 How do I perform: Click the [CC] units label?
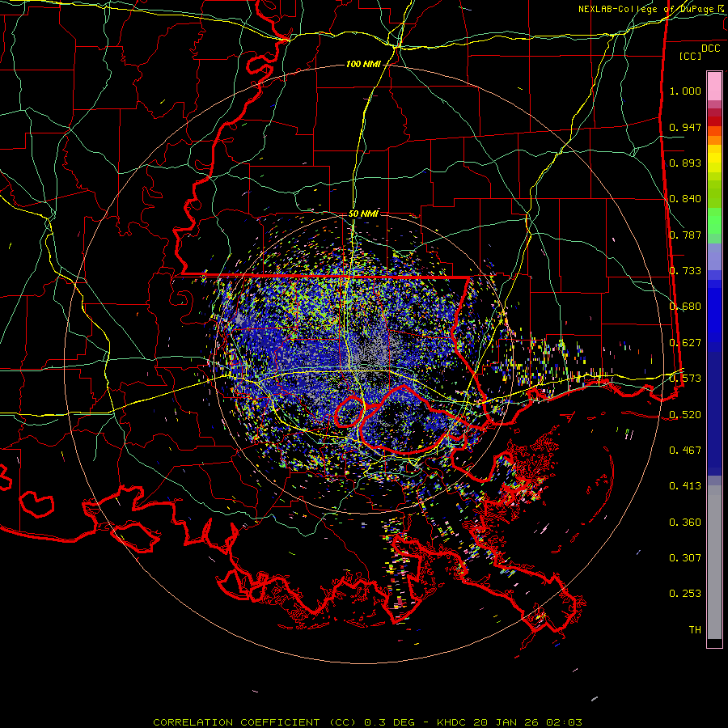[x=690, y=56]
